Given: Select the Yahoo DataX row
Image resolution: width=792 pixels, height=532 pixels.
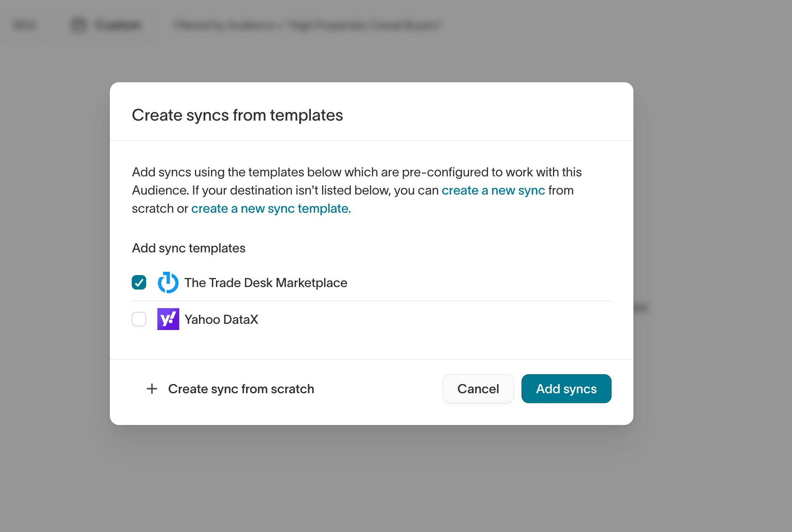Looking at the screenshot, I should coord(222,319).
